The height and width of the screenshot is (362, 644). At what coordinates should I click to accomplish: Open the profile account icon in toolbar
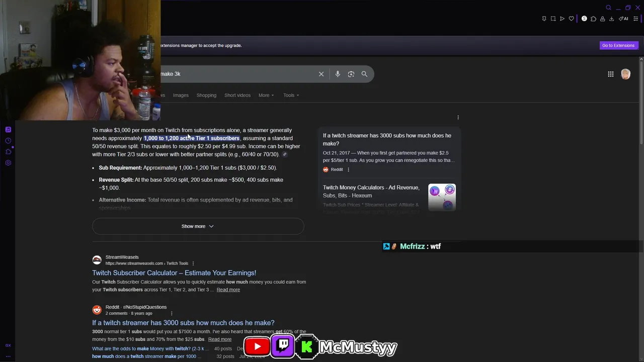[602, 19]
